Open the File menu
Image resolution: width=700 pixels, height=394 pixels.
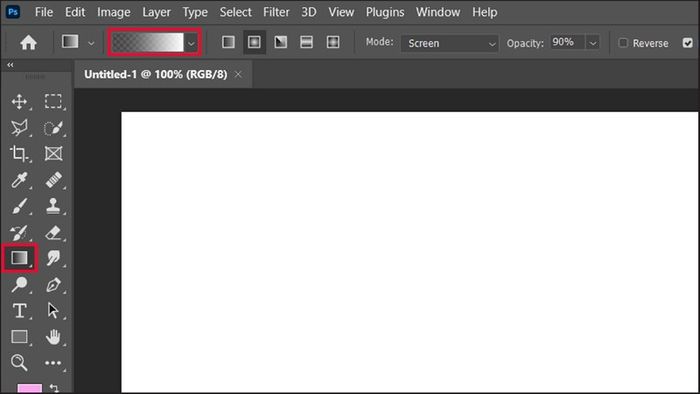coord(44,12)
